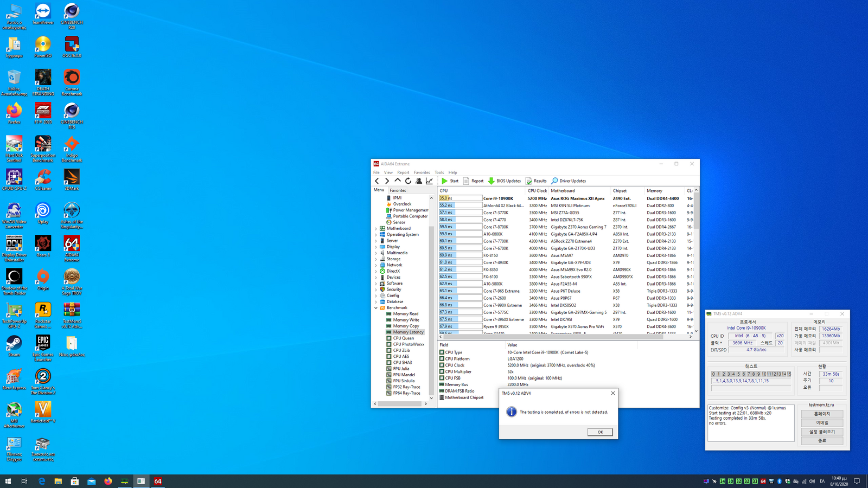868x488 pixels.
Task: Click 이메일 button in TM5 window
Action: pyautogui.click(x=822, y=422)
